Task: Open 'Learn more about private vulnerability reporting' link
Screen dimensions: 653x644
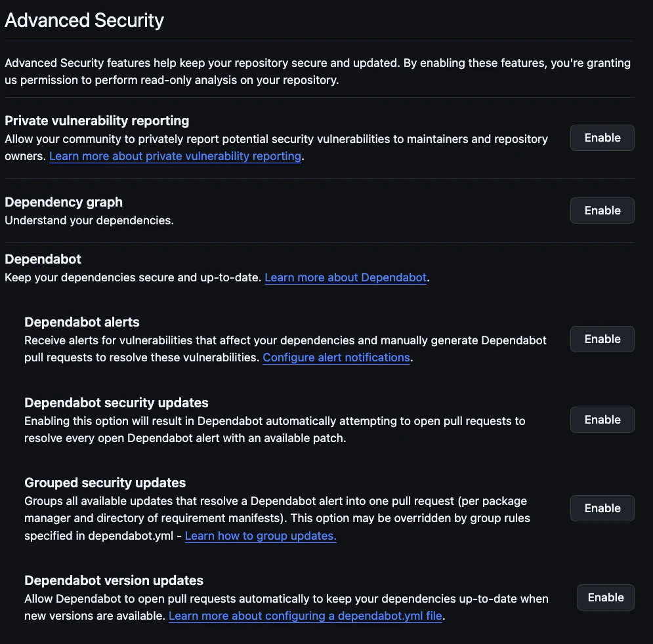Action: (x=175, y=156)
